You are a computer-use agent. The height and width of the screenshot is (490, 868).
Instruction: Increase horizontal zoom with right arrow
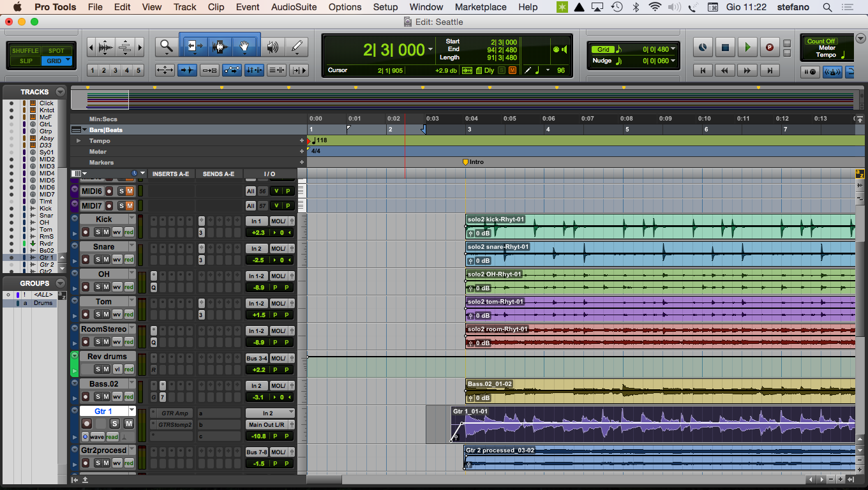click(140, 47)
